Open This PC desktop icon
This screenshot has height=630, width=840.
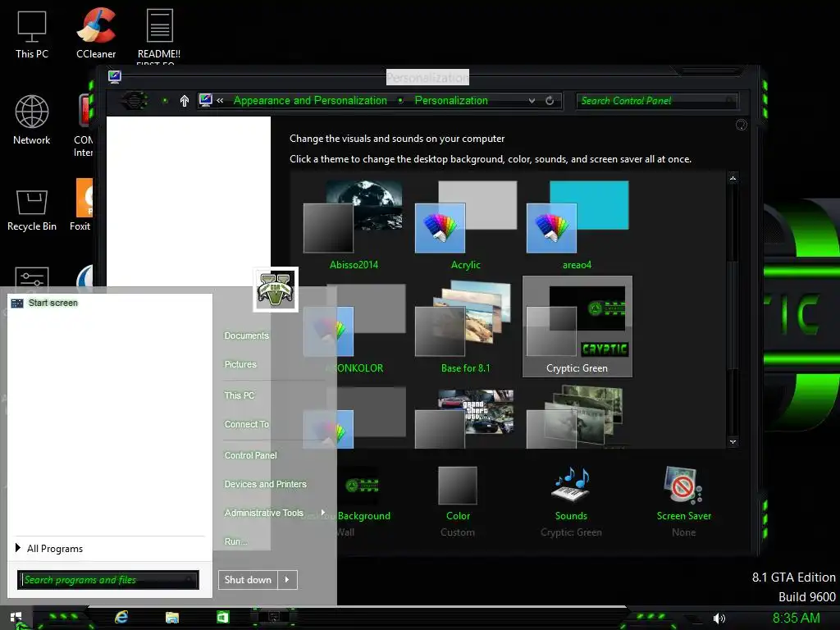click(x=32, y=33)
